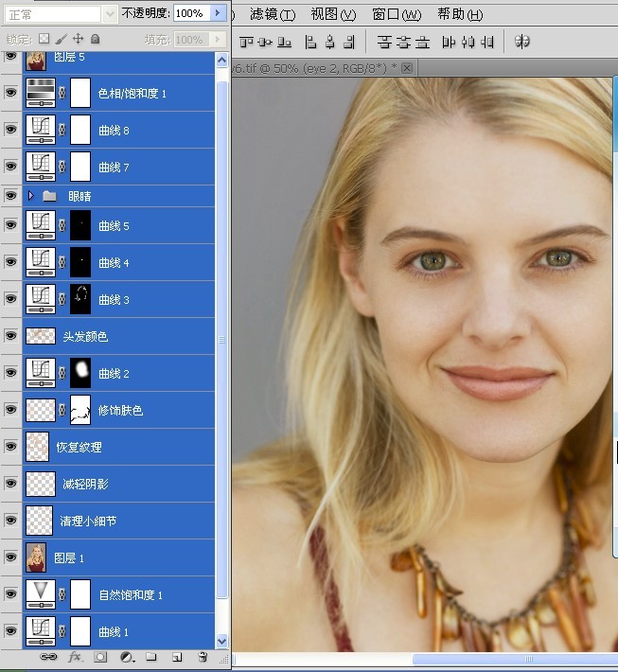Click the 头发颜色 layer thumbnail
618x672 pixels.
tap(41, 336)
